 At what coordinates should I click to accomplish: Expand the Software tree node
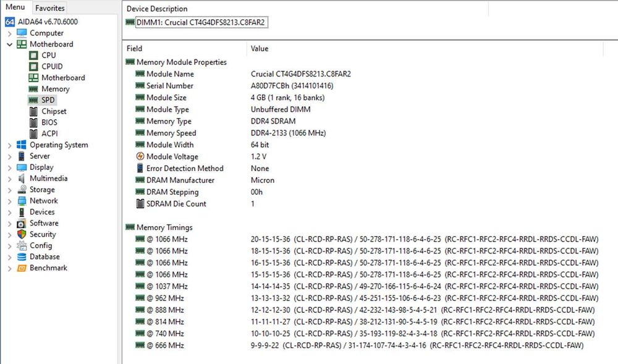pos(10,223)
